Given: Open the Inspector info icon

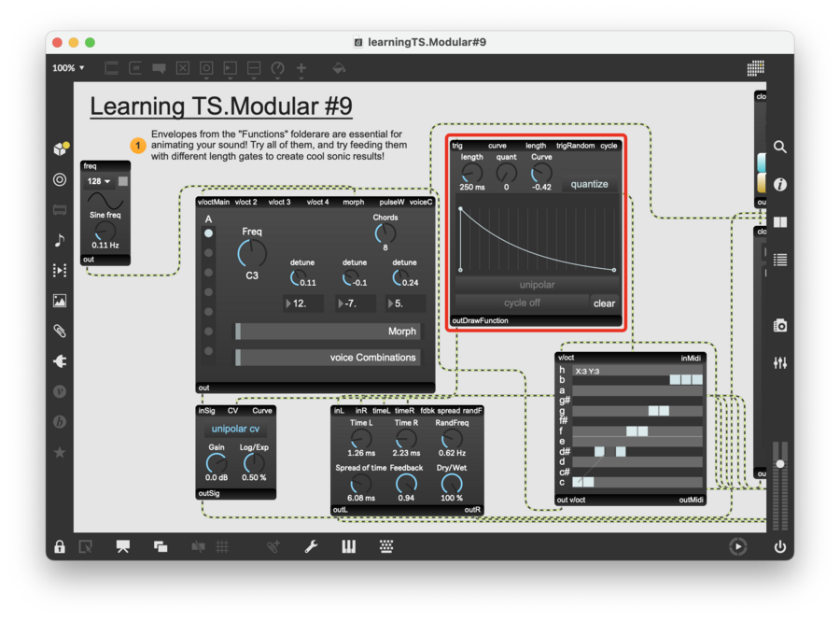Looking at the screenshot, I should tap(780, 185).
